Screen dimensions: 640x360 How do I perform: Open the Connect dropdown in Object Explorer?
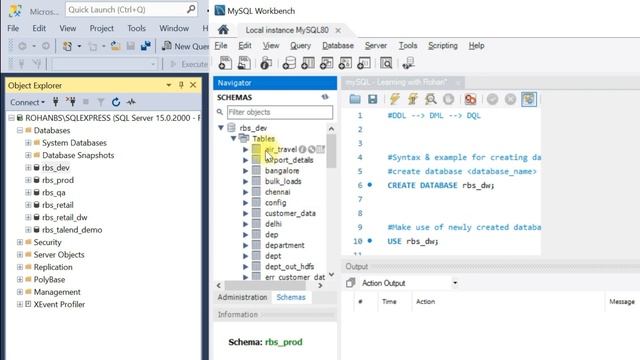pos(27,102)
